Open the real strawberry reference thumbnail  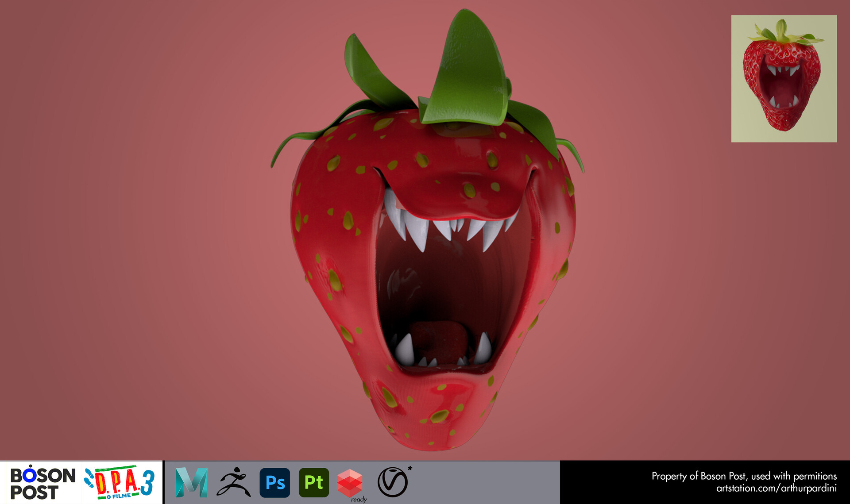(x=784, y=78)
